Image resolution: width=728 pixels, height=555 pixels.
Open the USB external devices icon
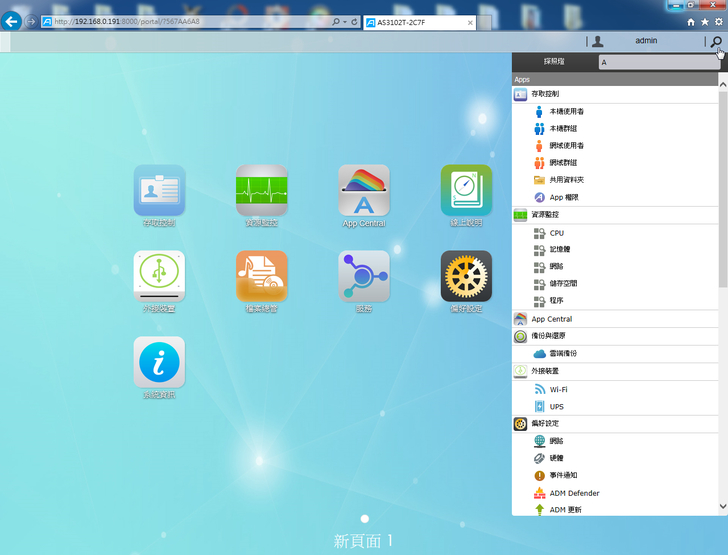tap(159, 276)
